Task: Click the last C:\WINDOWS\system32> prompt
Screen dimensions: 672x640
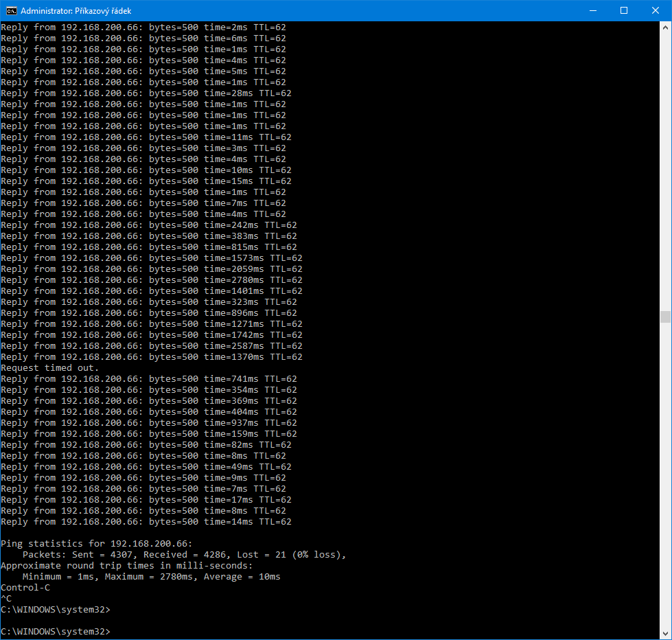Action: tap(55, 632)
